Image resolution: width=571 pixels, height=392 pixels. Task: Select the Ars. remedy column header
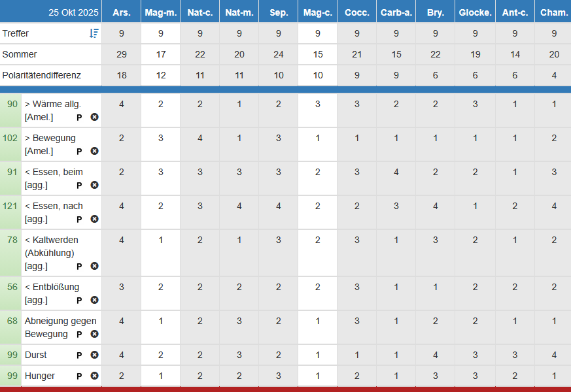pos(121,12)
